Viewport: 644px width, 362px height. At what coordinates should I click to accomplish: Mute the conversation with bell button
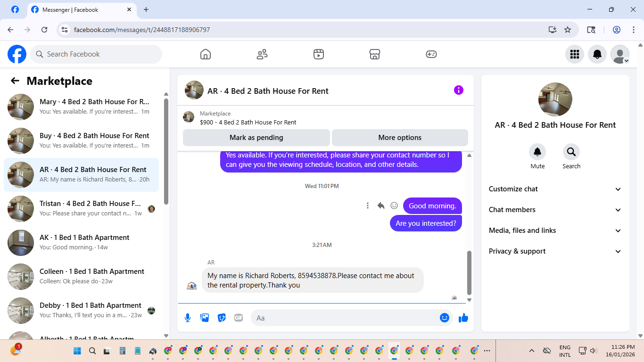[x=537, y=152]
